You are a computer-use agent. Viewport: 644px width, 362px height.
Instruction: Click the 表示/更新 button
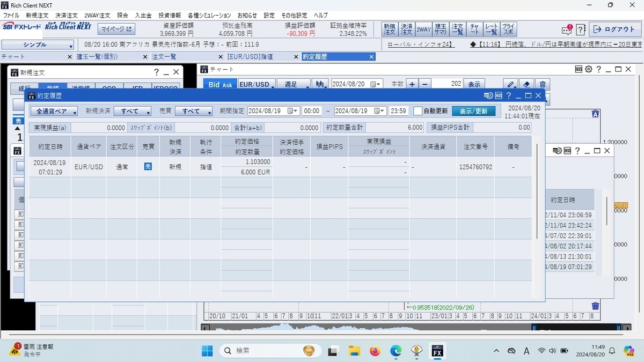[x=474, y=111]
